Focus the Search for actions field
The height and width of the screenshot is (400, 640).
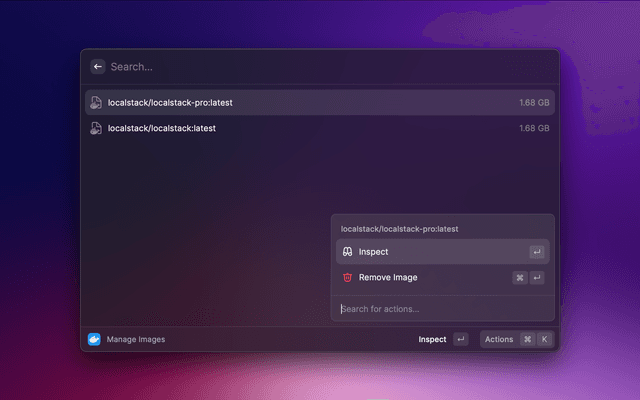(440, 309)
